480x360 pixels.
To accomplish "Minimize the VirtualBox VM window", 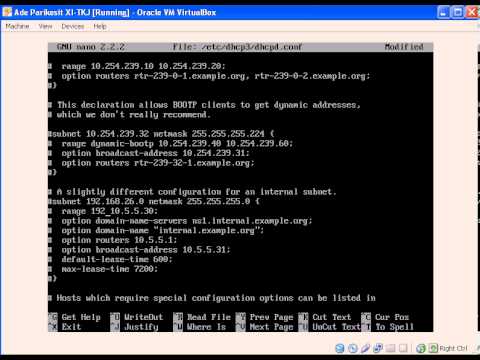I will pyautogui.click(x=444, y=13).
